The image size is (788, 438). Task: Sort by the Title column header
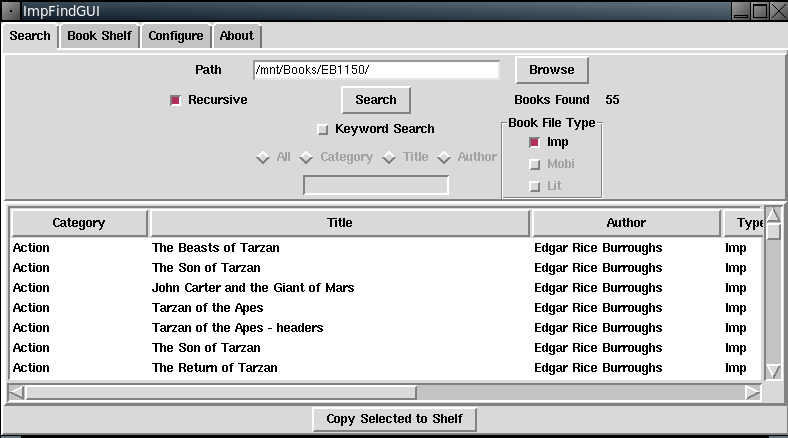340,223
